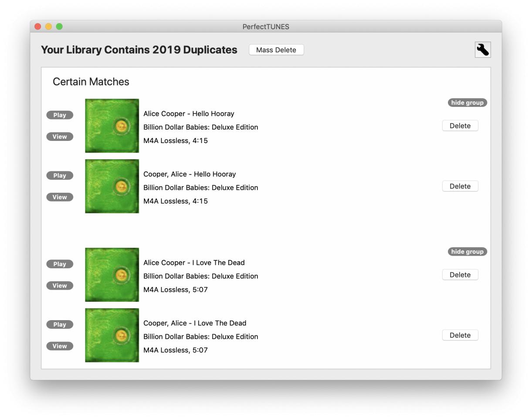Play Cooper, Alice - I Love The Dead
Image resolution: width=532 pixels, height=420 pixels.
[x=60, y=324]
